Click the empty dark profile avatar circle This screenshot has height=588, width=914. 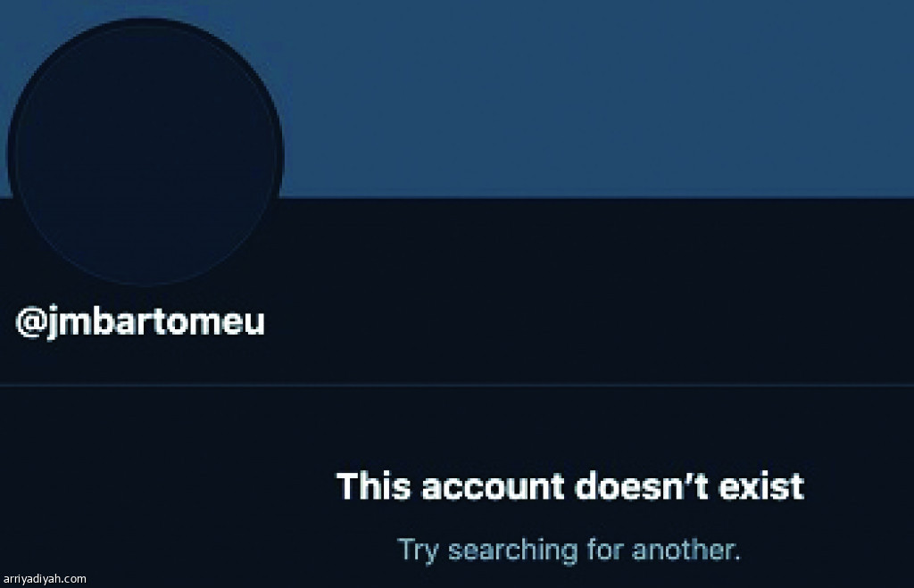click(x=145, y=152)
